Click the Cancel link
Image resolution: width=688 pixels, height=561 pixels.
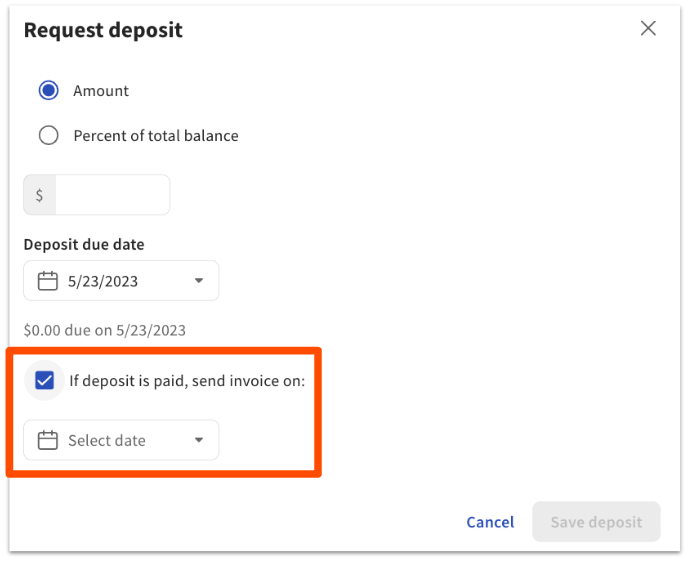point(490,522)
